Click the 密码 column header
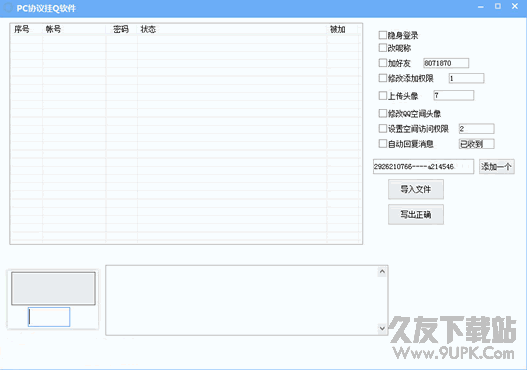Viewport: 527px width, 370px height. click(122, 29)
